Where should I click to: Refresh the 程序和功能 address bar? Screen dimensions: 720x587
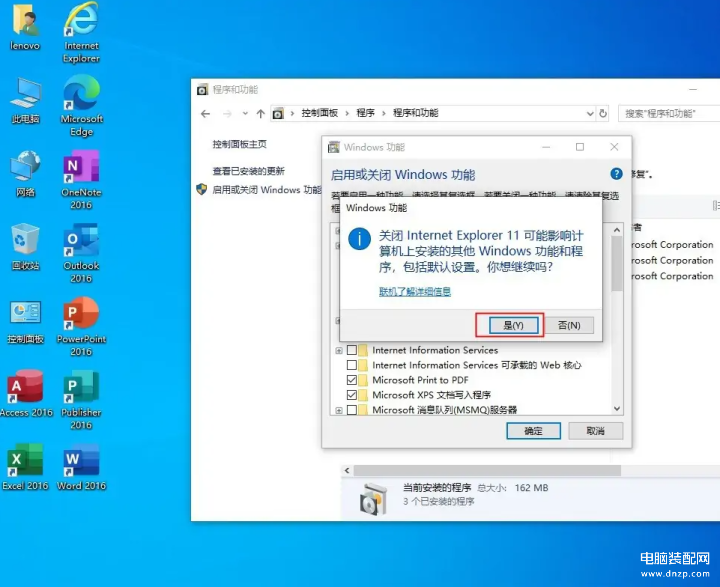(603, 113)
